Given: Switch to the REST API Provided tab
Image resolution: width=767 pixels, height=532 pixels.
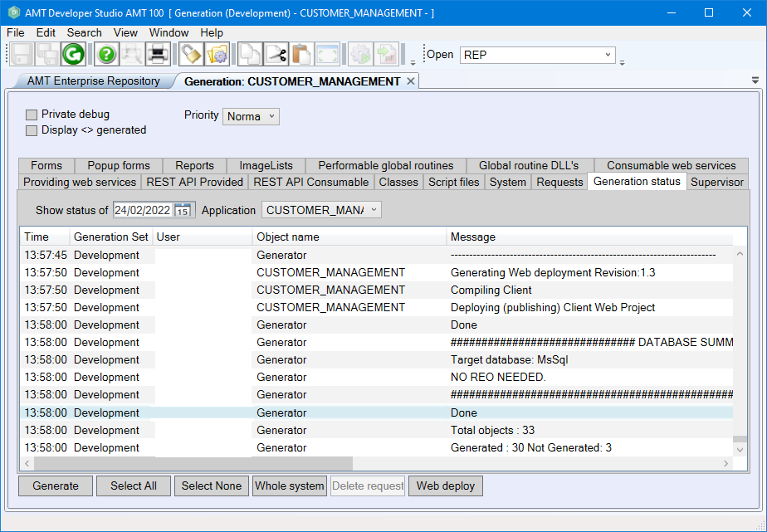Looking at the screenshot, I should pos(195,182).
